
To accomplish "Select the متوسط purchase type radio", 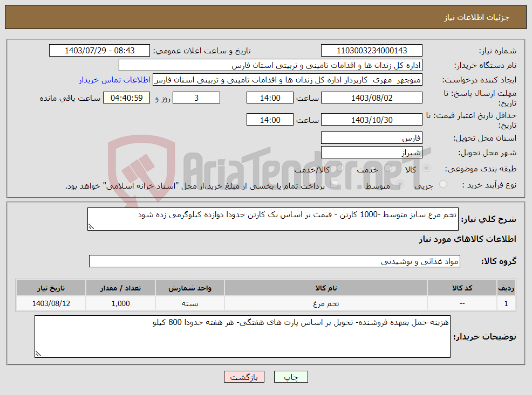I will 400,184.
